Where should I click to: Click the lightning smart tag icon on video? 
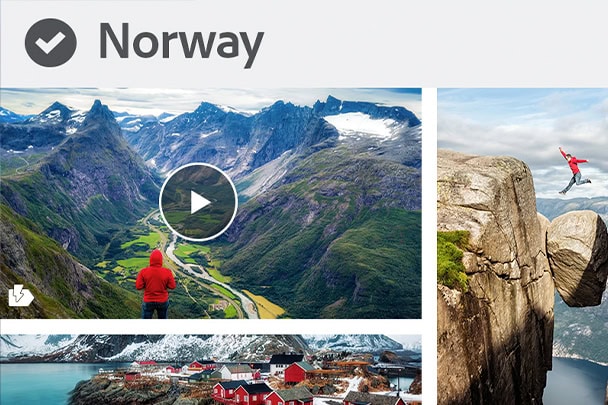point(21,296)
